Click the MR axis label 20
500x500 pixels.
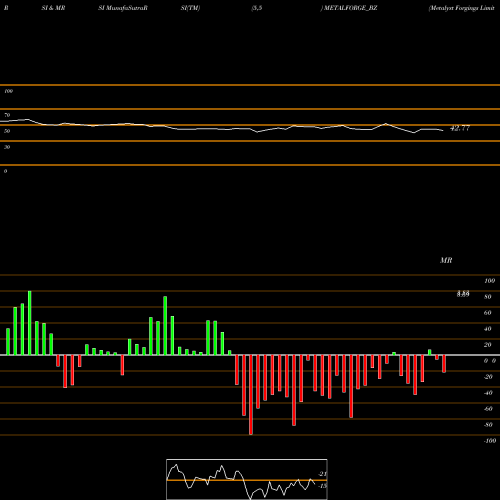point(488,345)
